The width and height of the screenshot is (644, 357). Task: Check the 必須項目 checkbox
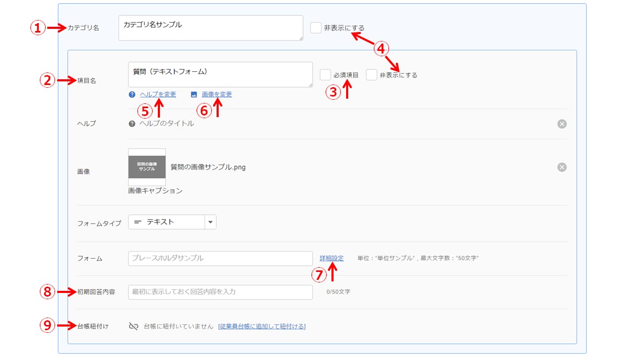[325, 75]
